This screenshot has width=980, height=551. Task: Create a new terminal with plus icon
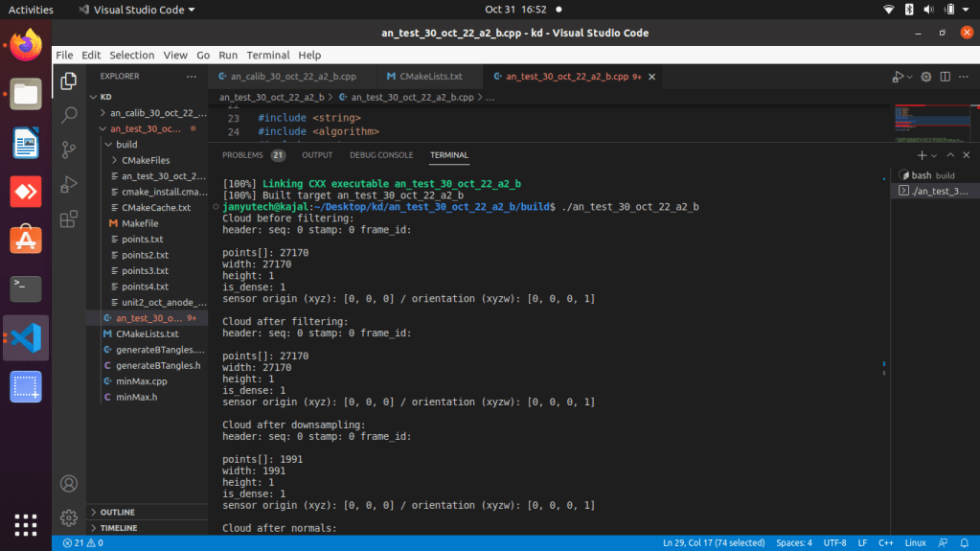(921, 154)
